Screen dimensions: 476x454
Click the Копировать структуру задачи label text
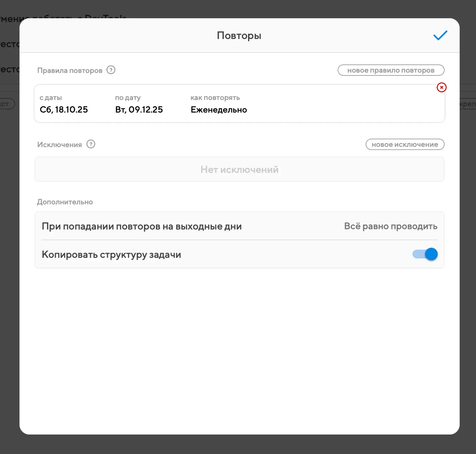coord(111,254)
